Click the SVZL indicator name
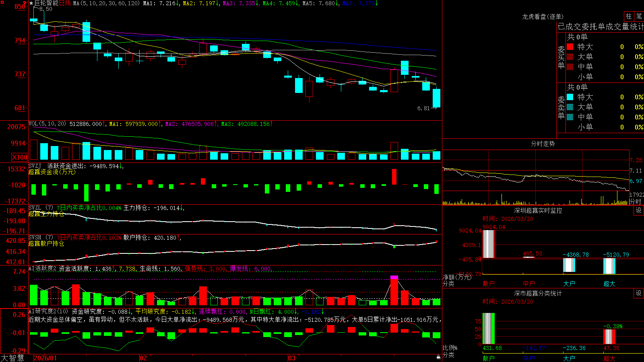Image resolution: width=644 pixels, height=362 pixels. pyautogui.click(x=35, y=208)
